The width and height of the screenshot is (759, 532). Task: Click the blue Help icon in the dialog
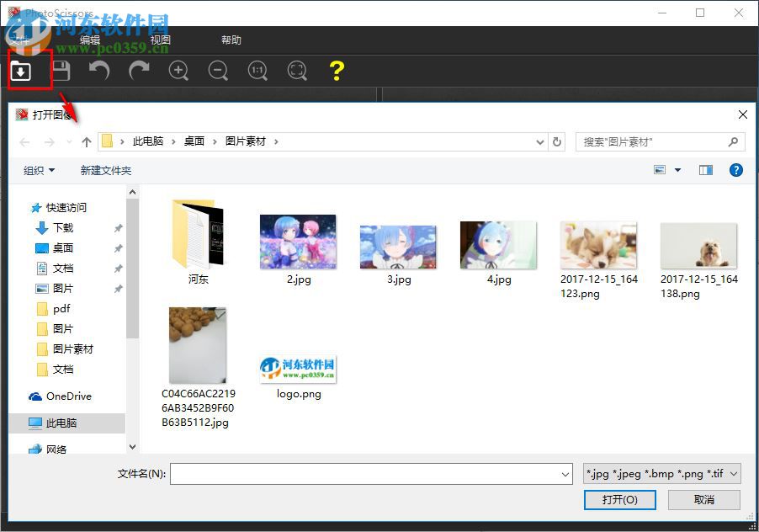click(x=736, y=170)
